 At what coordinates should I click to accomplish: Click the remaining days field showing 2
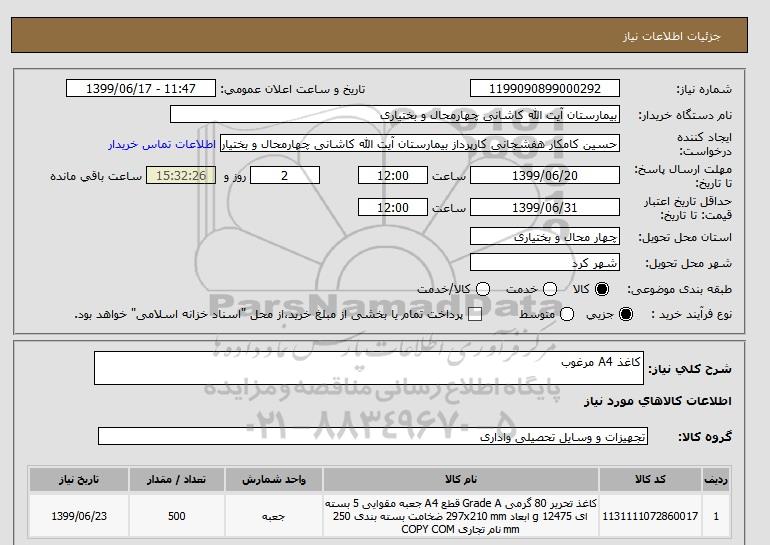[285, 175]
